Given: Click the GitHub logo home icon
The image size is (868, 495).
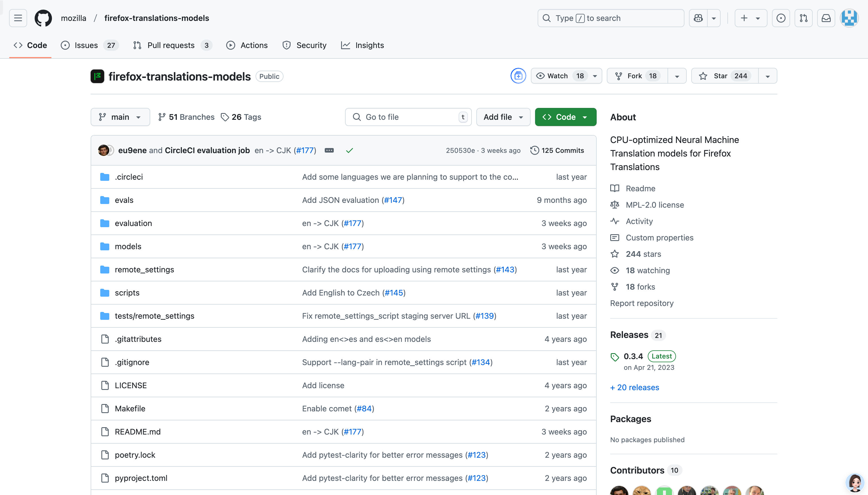Looking at the screenshot, I should tap(43, 18).
